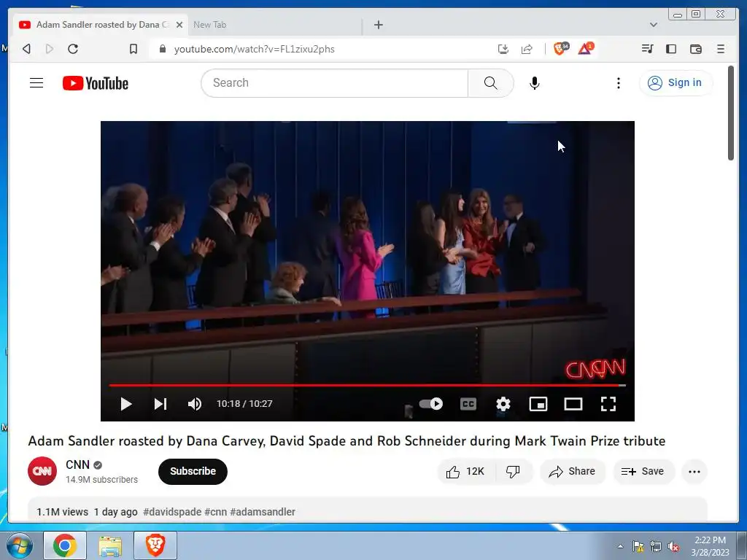
Task: Toggle closed captions CC button
Action: [468, 404]
